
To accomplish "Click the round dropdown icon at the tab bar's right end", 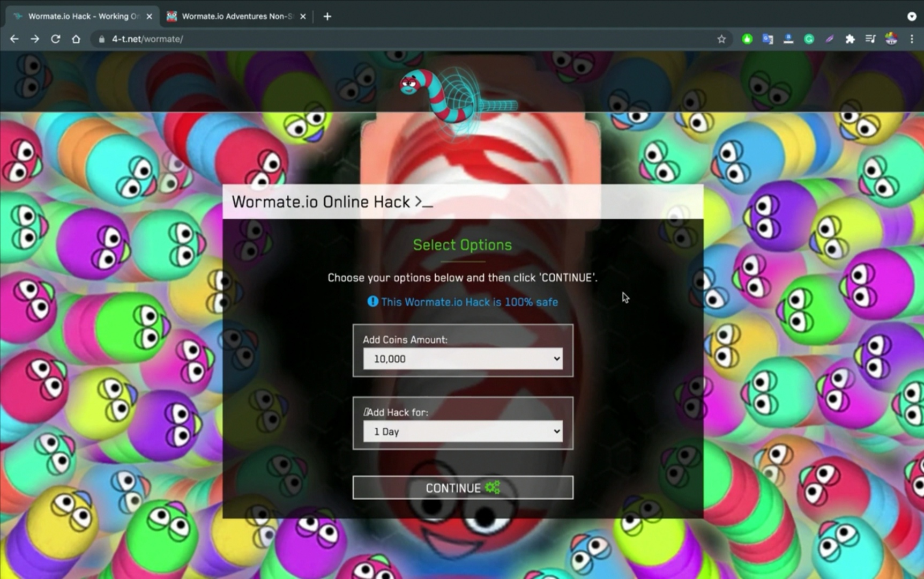I will 912,17.
